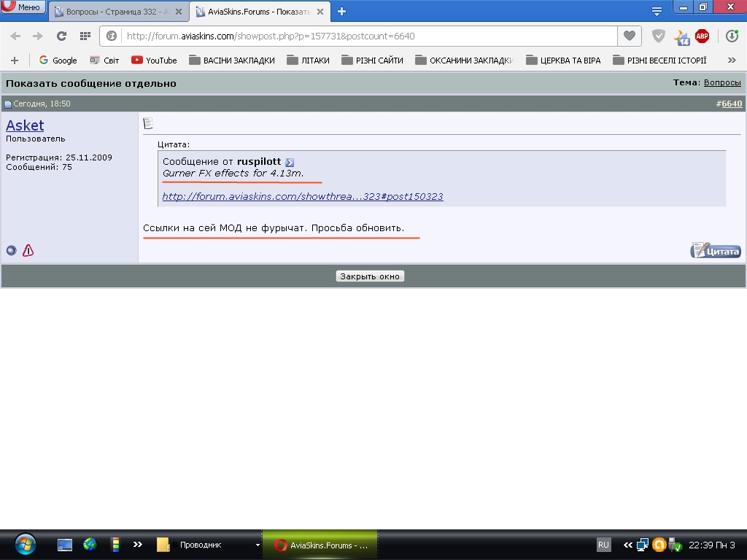747x560 pixels.
Task: Open the weather extension icon showing 14
Action: 681,36
